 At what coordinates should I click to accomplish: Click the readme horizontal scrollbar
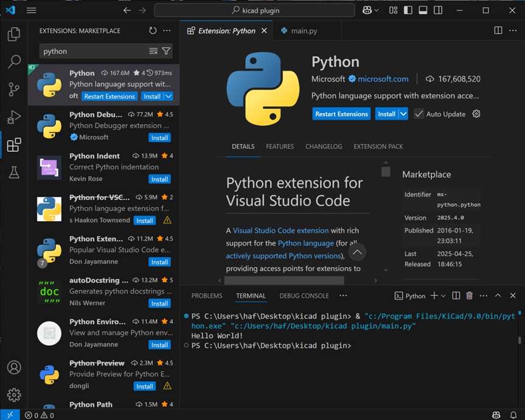(x=284, y=280)
